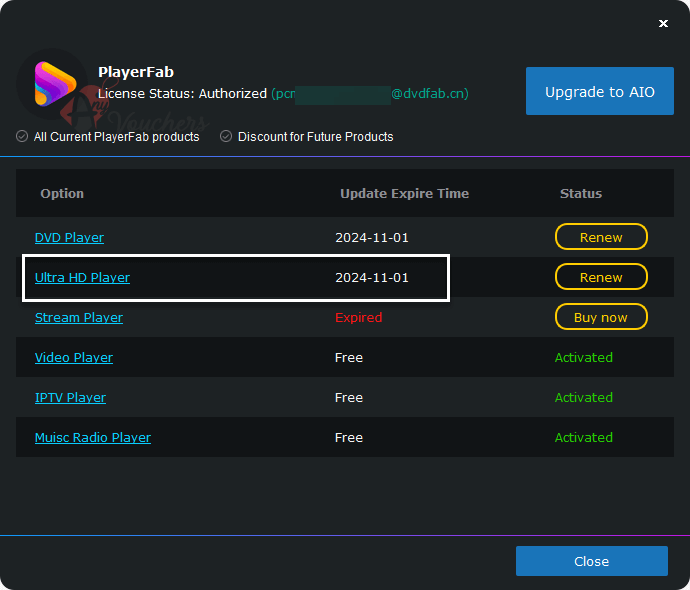Open the Ultra HD Player link
The image size is (690, 590).
tap(82, 278)
